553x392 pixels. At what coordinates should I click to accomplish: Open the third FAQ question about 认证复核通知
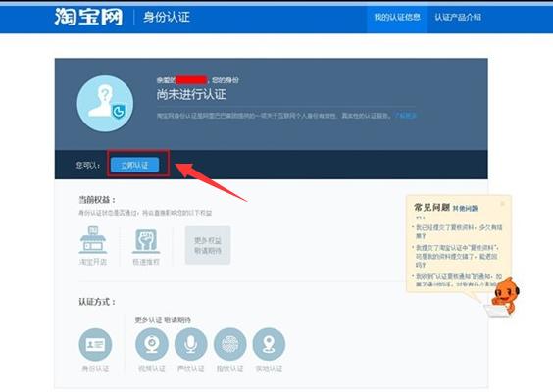pyautogui.click(x=459, y=280)
